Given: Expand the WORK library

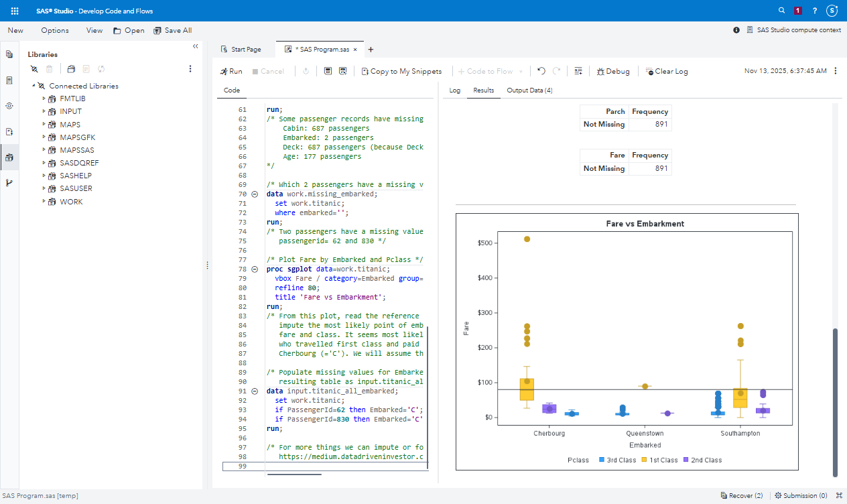Looking at the screenshot, I should pyautogui.click(x=44, y=201).
